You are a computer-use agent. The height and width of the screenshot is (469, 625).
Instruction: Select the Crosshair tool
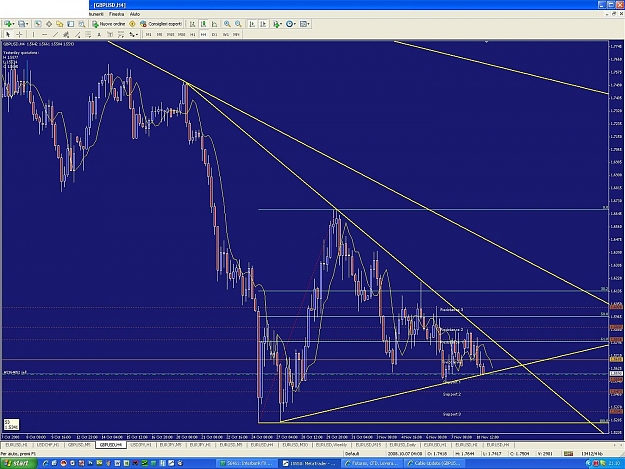[x=19, y=34]
